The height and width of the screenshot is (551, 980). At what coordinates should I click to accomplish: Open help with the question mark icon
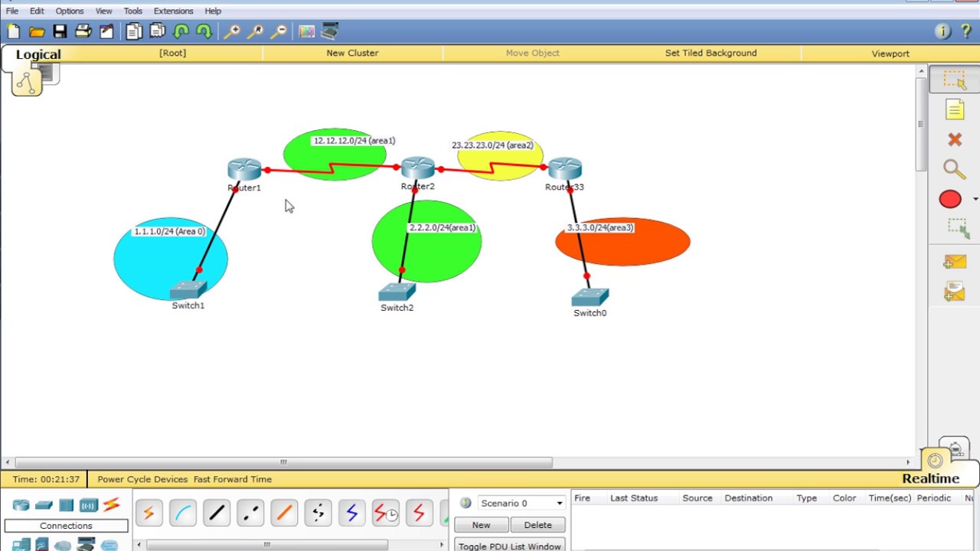point(965,31)
